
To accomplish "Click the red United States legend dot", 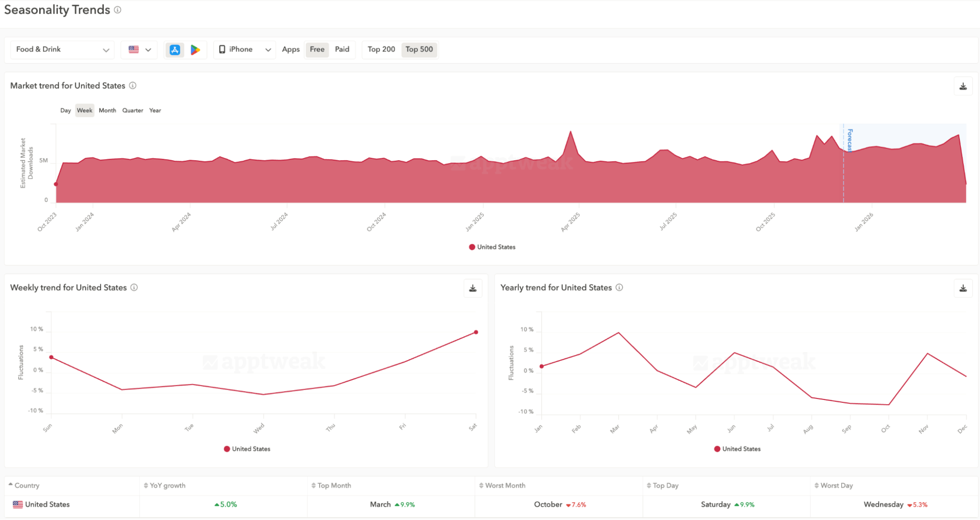I will [x=471, y=247].
